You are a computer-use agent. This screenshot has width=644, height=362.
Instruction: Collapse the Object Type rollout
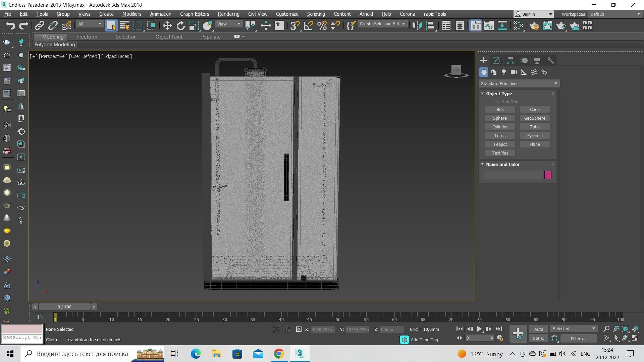[x=483, y=94]
